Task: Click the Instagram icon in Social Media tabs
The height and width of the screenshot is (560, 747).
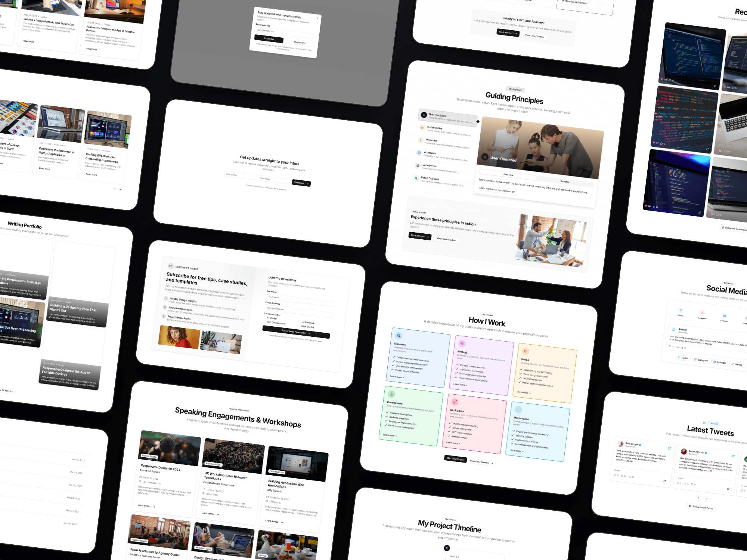Action: (703, 313)
